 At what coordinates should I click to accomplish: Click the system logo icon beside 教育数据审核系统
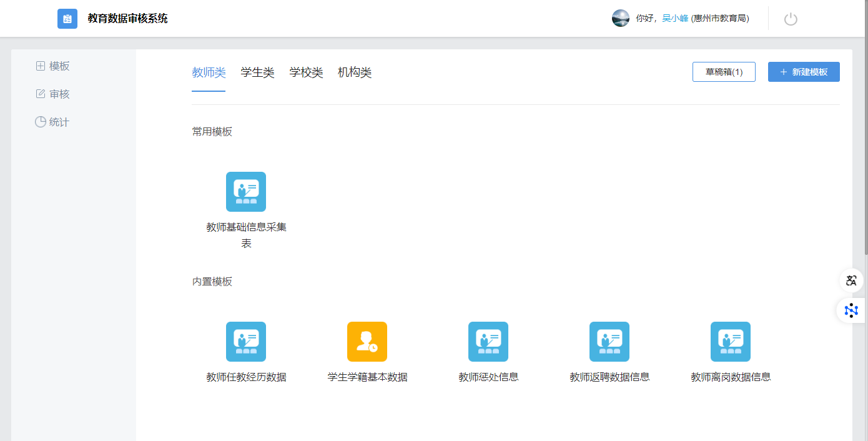67,19
